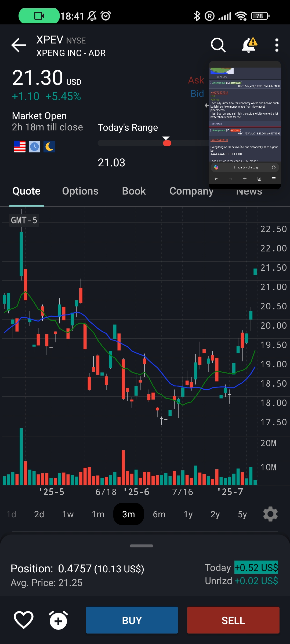The height and width of the screenshot is (644, 290).
Task: Tap boards.4chan.org address in floating browser
Action: [x=247, y=167]
